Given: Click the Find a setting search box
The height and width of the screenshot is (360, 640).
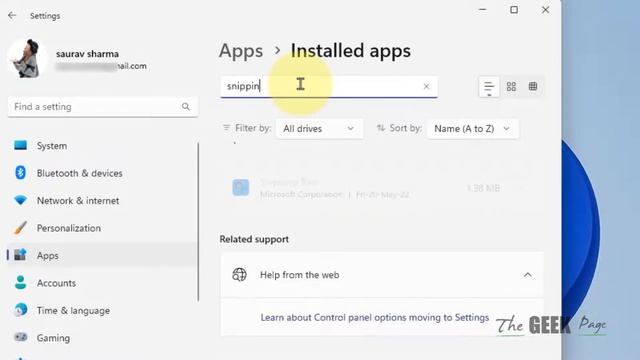Looking at the screenshot, I should pos(103,107).
